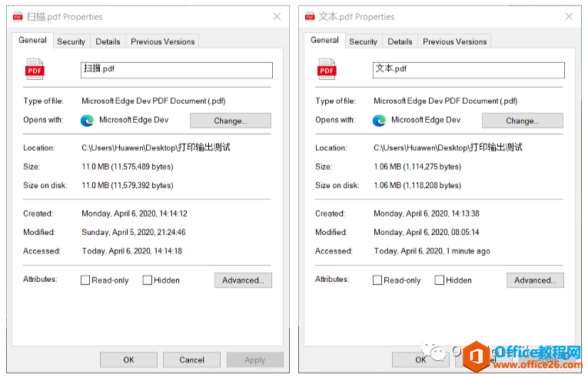Check the Hidden attribute for 扫描.pdf
588x378 pixels.
click(x=147, y=280)
